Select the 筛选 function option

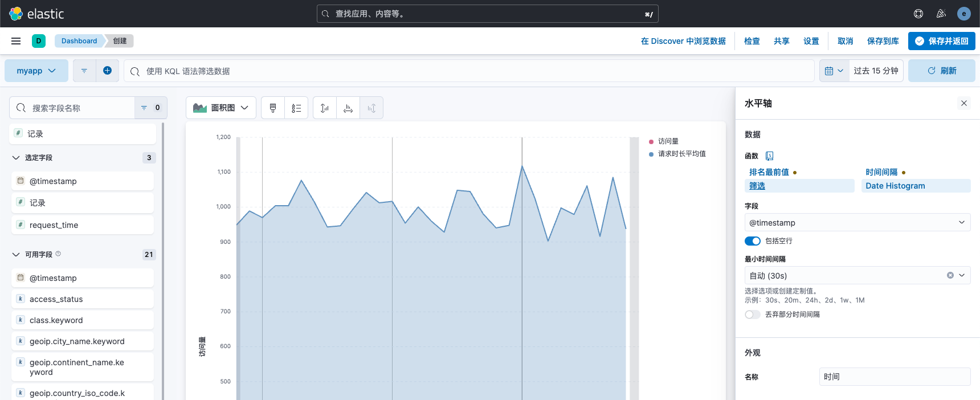pos(799,186)
